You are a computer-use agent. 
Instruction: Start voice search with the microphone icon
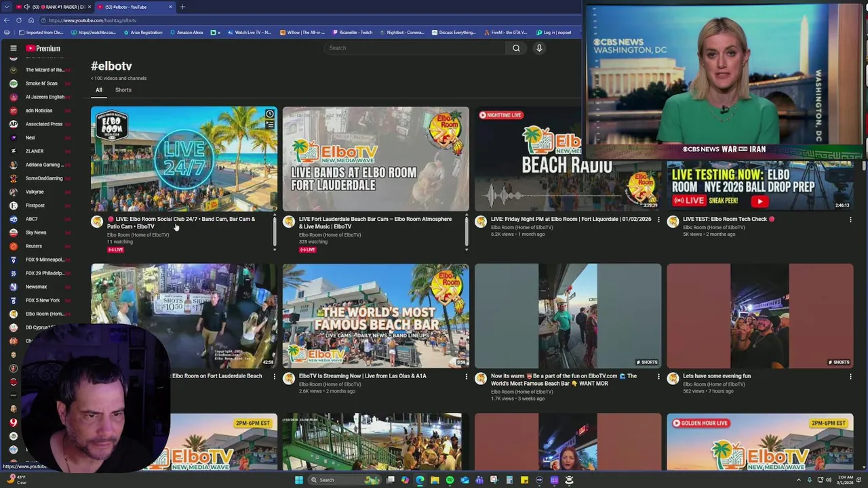pos(539,48)
